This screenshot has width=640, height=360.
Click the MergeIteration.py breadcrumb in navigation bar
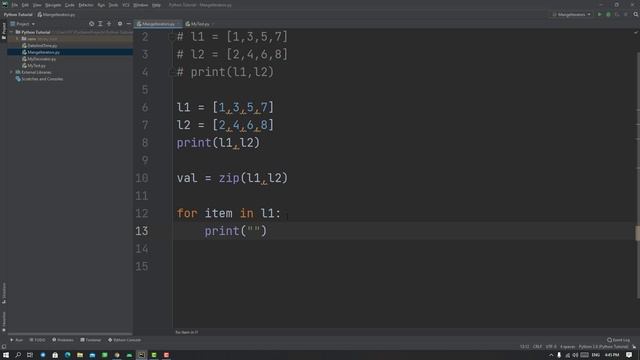pyautogui.click(x=56, y=14)
